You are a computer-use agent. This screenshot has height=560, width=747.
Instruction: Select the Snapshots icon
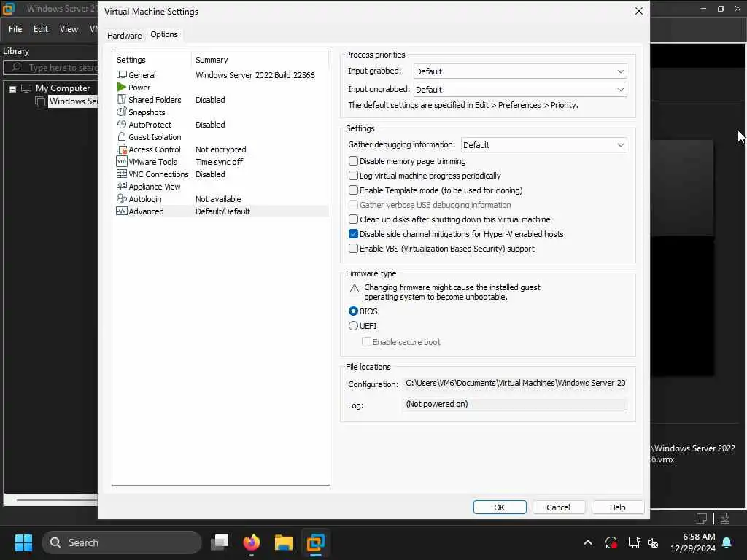tap(122, 112)
